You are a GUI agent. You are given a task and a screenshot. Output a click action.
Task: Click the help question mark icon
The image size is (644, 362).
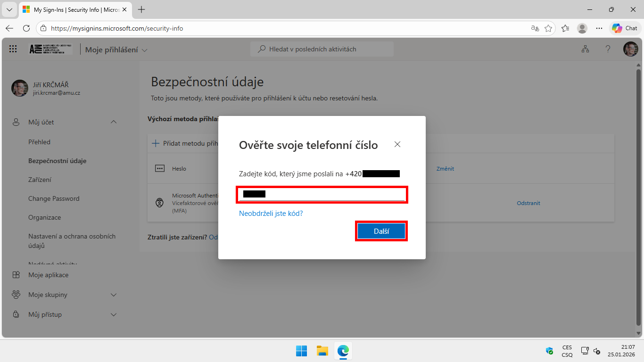coord(608,49)
